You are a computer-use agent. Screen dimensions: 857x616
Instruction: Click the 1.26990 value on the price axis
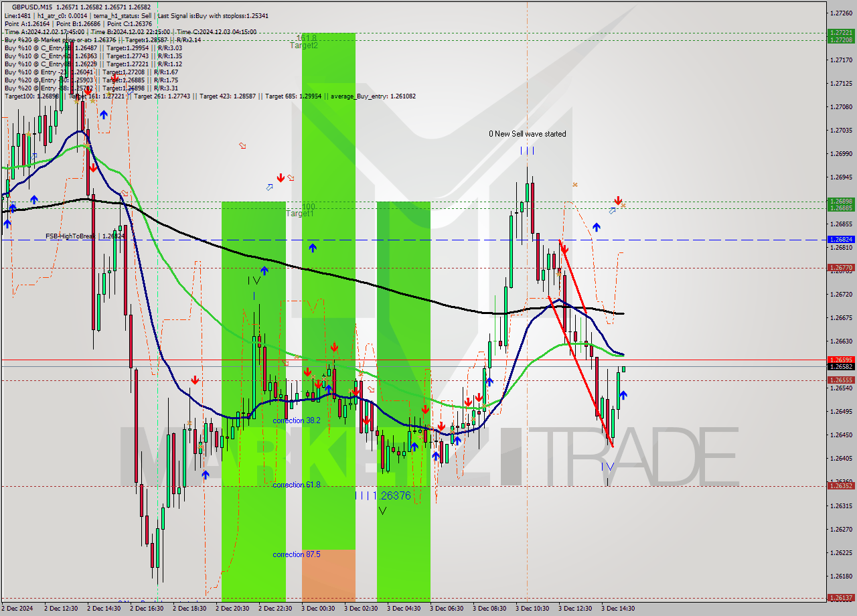click(x=841, y=153)
